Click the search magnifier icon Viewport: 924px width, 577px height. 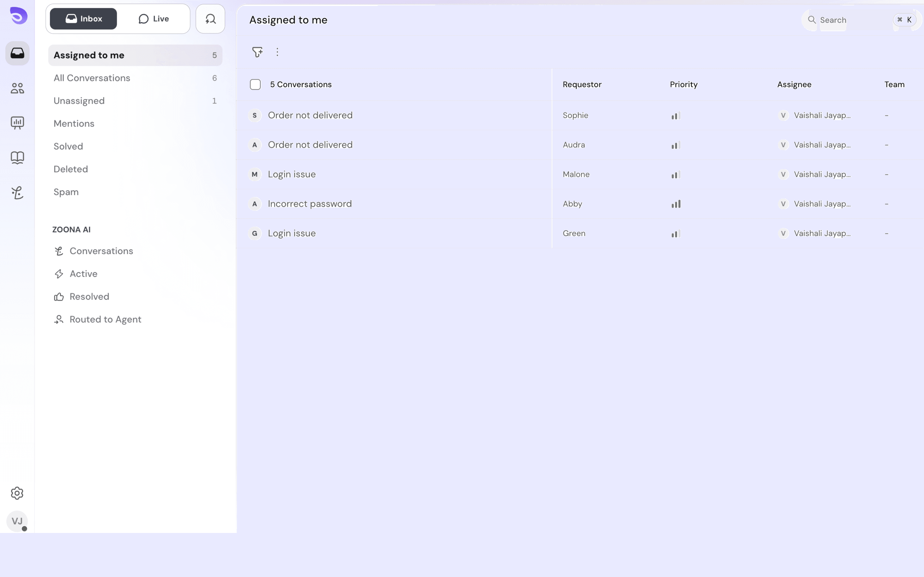(812, 20)
